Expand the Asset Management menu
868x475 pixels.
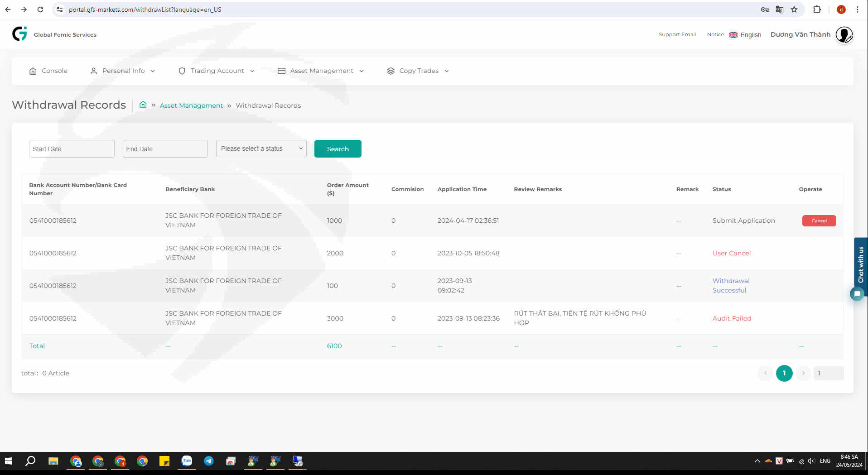321,71
